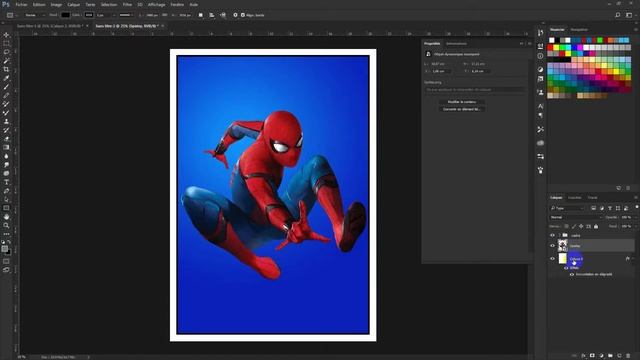Switch to the Couches tab
This screenshot has width=640, height=360.
[575, 198]
